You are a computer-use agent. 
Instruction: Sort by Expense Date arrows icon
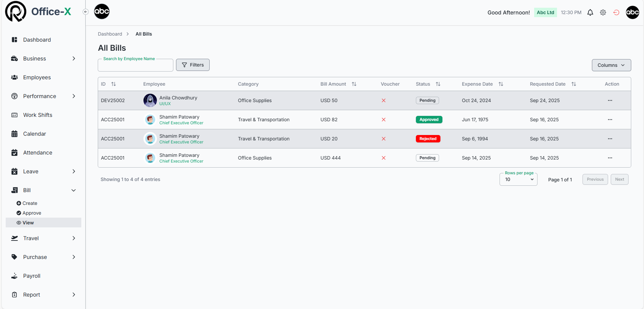click(501, 84)
